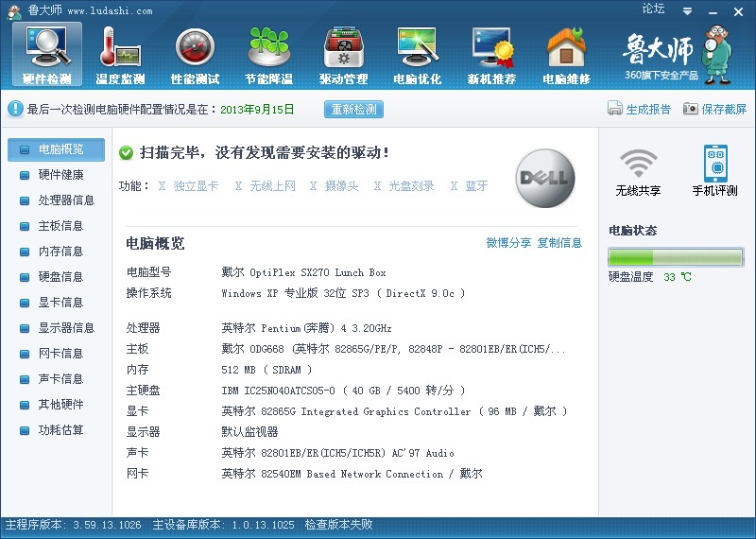Viewport: 756px width, 539px height.
Task: Click the 无线上网 feature indicator
Action: [266, 185]
